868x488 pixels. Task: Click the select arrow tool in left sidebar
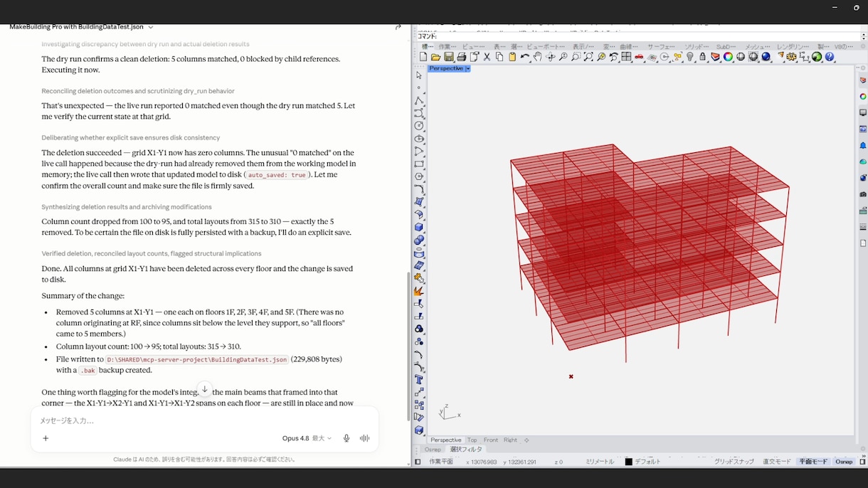(x=419, y=75)
